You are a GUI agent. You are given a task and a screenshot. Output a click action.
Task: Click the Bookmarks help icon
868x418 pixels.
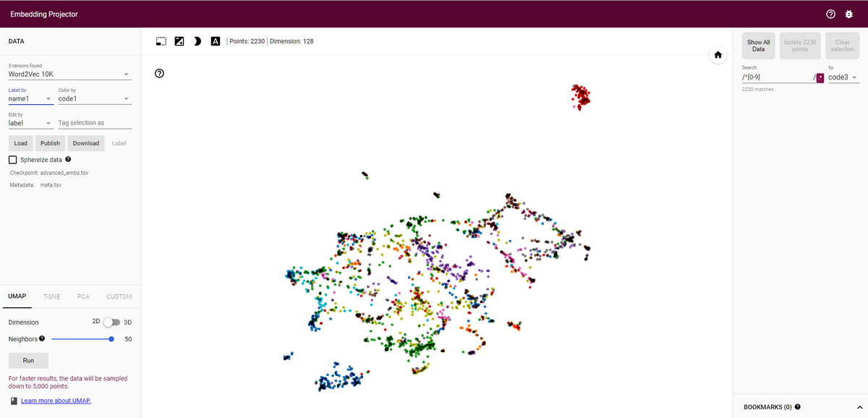pos(797,406)
